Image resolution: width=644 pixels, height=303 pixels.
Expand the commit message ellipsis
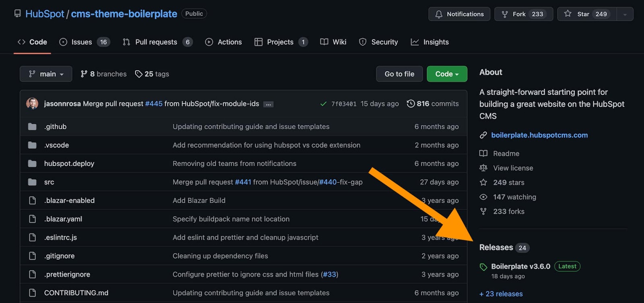coord(268,104)
